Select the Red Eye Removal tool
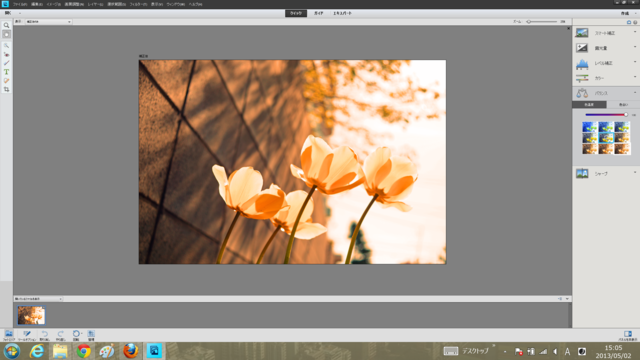The height and width of the screenshot is (360, 640). tap(6, 54)
